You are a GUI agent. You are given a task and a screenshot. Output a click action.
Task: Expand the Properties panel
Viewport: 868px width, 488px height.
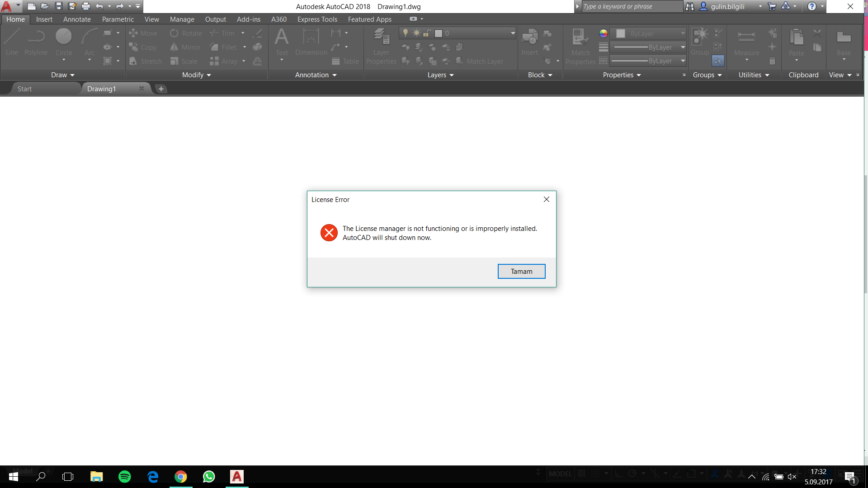[622, 75]
